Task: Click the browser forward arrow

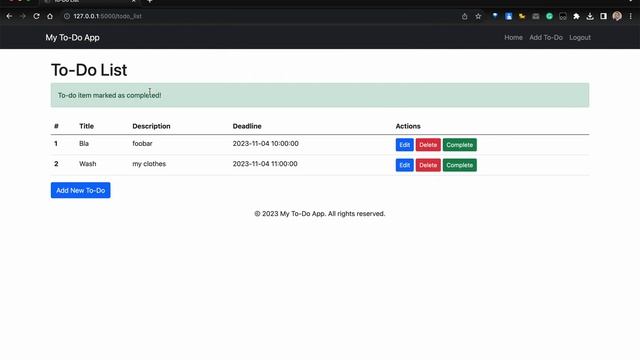Action: (x=23, y=16)
